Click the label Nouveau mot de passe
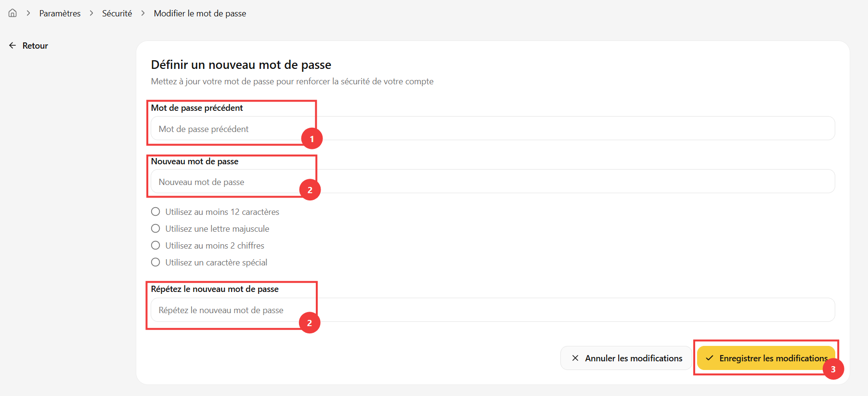This screenshot has height=396, width=868. [x=195, y=161]
